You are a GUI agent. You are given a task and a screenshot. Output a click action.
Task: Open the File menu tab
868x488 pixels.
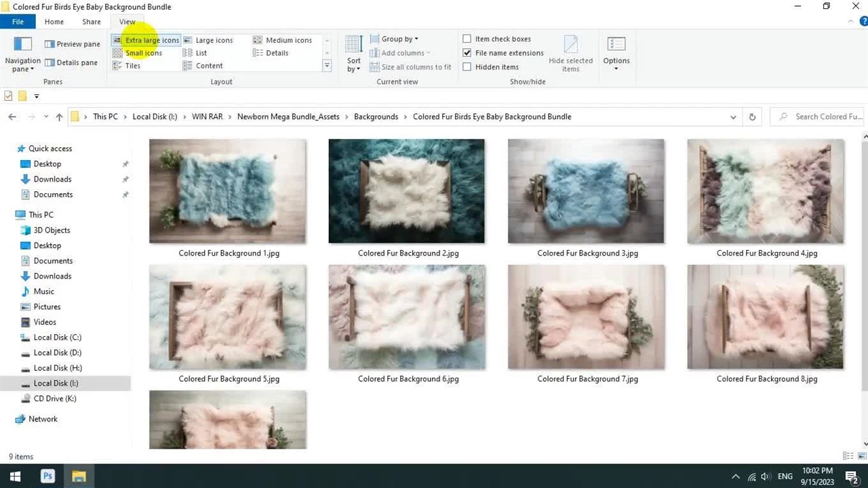coord(18,22)
